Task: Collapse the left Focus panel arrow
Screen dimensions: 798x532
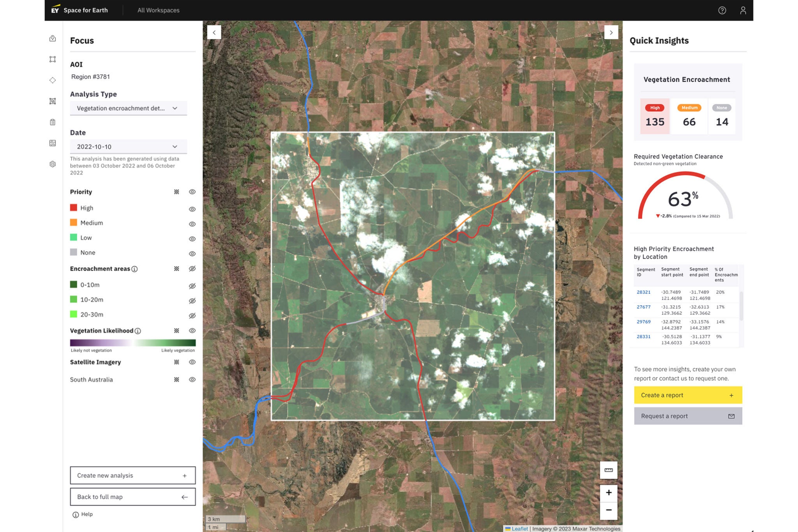Action: (x=214, y=32)
